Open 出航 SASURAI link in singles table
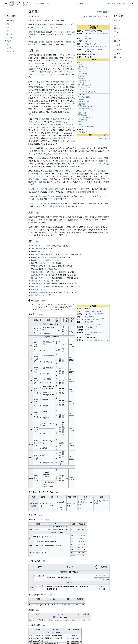The height and width of the screenshot is (644, 138). [x=48, y=368]
